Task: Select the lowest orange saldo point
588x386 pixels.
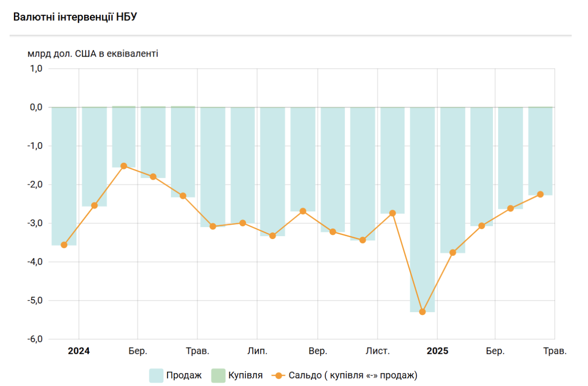Action: [422, 312]
